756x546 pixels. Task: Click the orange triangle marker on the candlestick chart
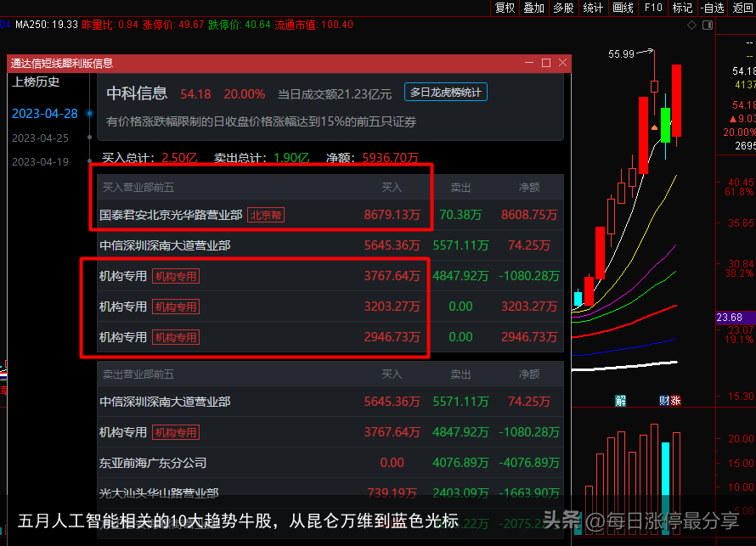click(654, 127)
